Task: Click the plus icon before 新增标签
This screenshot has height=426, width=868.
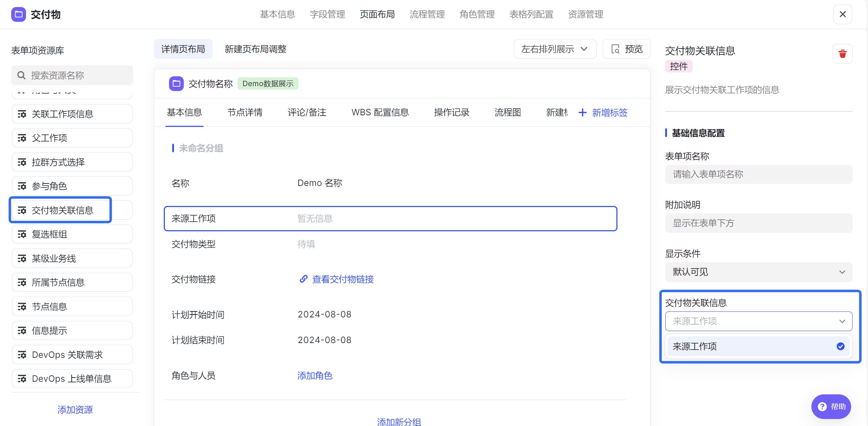Action: click(582, 112)
